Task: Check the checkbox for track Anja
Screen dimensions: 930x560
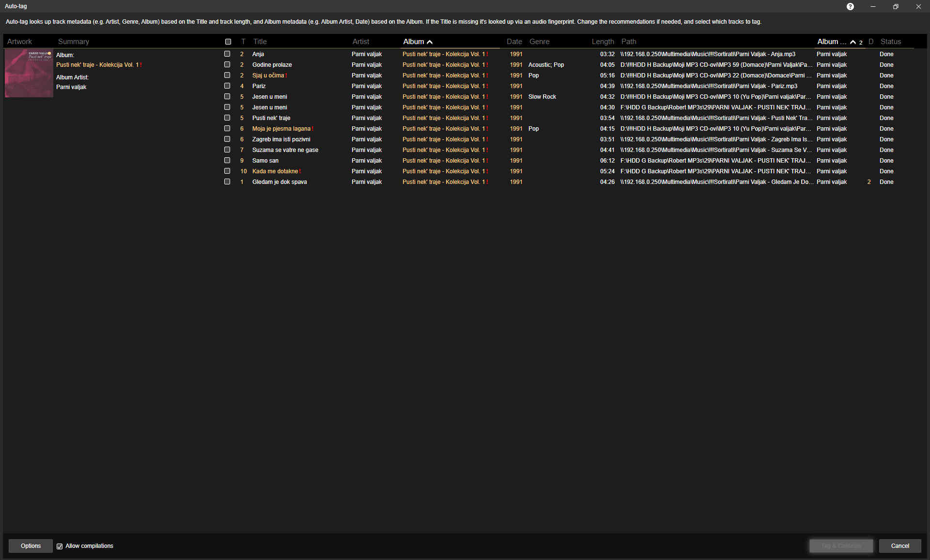Action: pyautogui.click(x=227, y=54)
